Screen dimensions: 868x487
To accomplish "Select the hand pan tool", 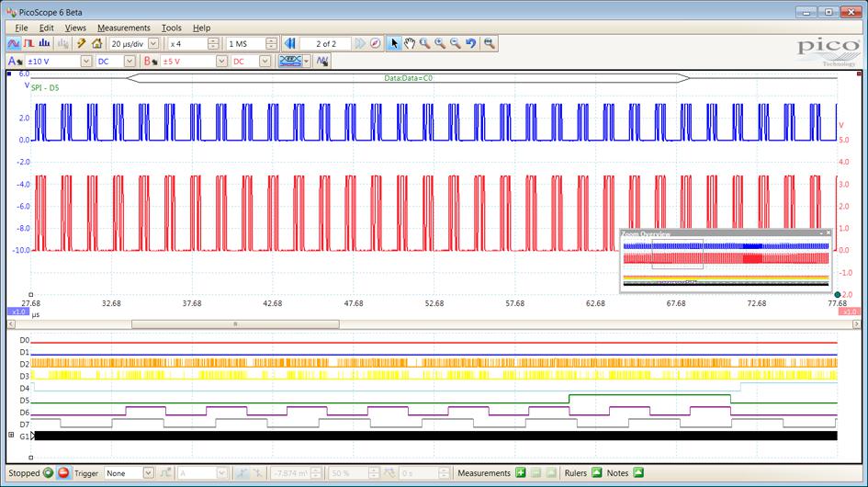I will tap(410, 43).
